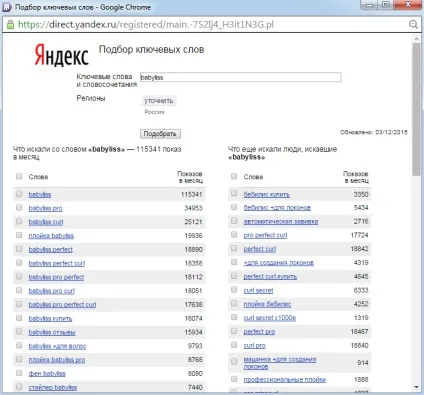Open the curl secret c1000e link
The height and width of the screenshot is (395, 424).
pyautogui.click(x=270, y=318)
